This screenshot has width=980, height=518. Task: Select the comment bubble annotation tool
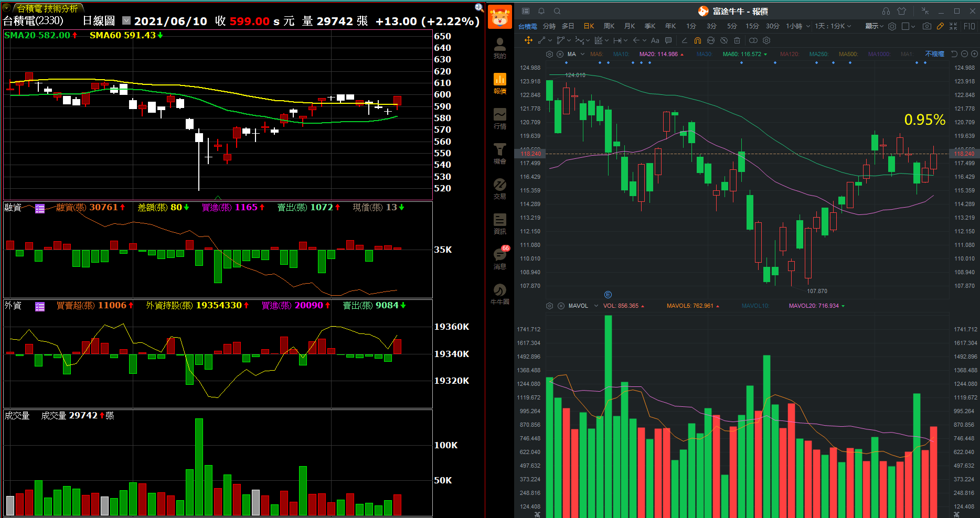click(668, 40)
